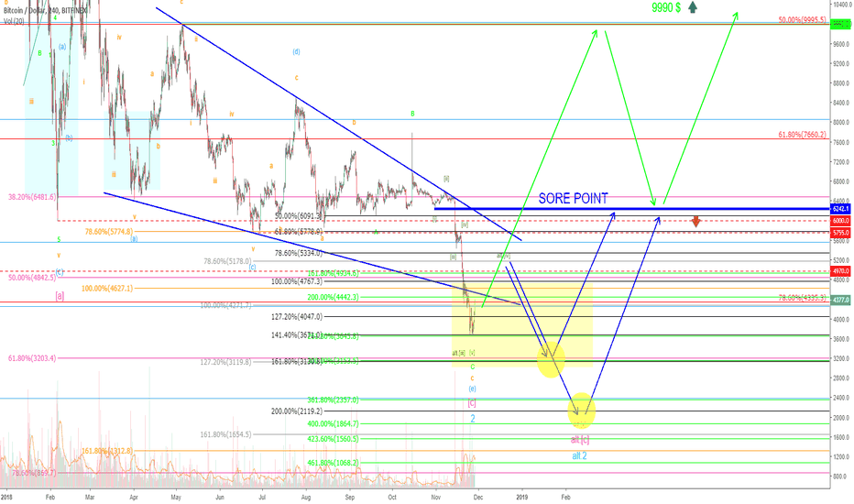Image resolution: width=854 pixels, height=504 pixels.
Task: Select the blue 6242.1 price label
Action: (840, 209)
